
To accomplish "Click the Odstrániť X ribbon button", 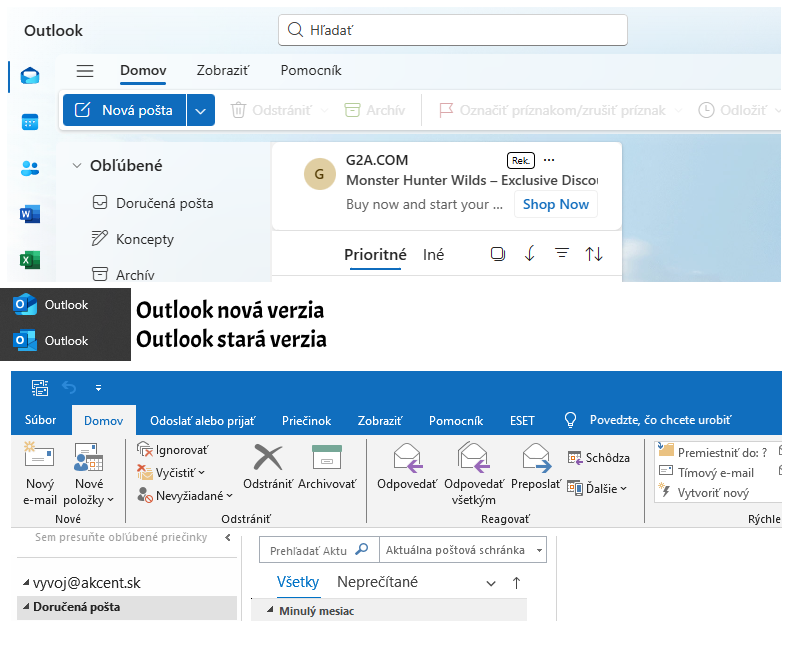I will tap(268, 467).
